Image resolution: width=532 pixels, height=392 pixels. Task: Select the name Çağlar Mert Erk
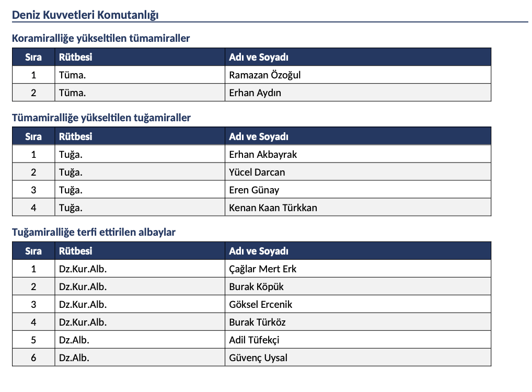[263, 269]
